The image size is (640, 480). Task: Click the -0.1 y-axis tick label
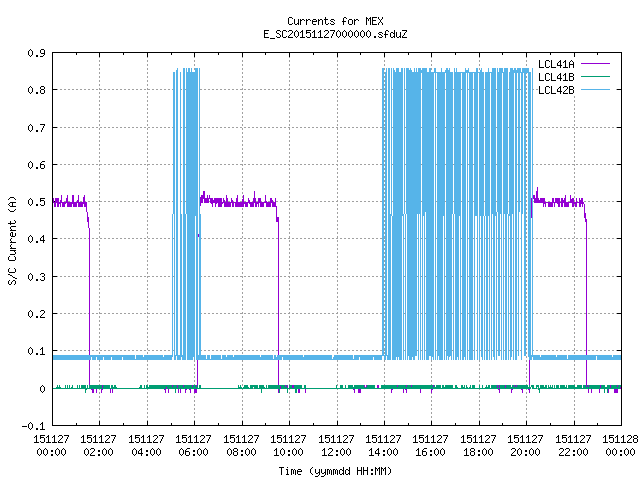(x=33, y=426)
